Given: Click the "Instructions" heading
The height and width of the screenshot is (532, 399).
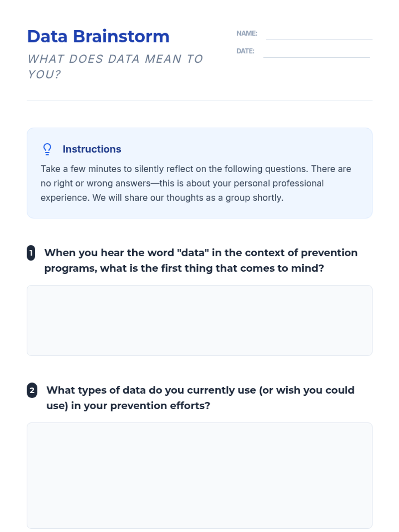Looking at the screenshot, I should pyautogui.click(x=92, y=149).
